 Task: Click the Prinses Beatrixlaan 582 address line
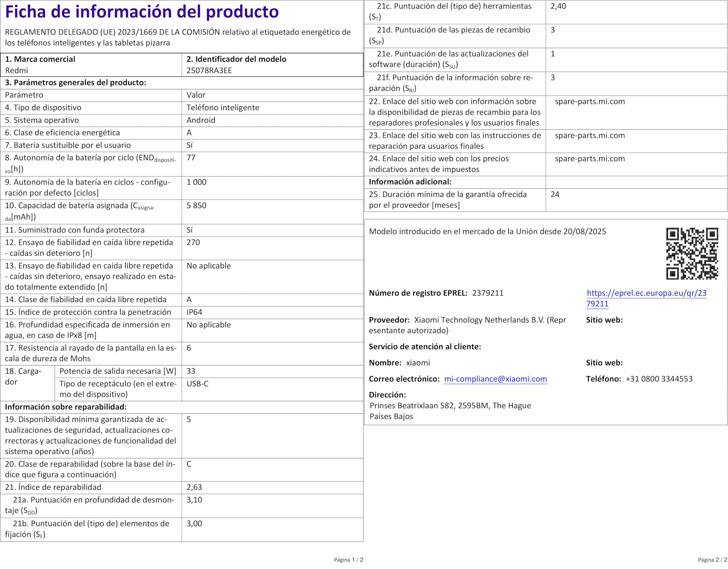coord(450,406)
